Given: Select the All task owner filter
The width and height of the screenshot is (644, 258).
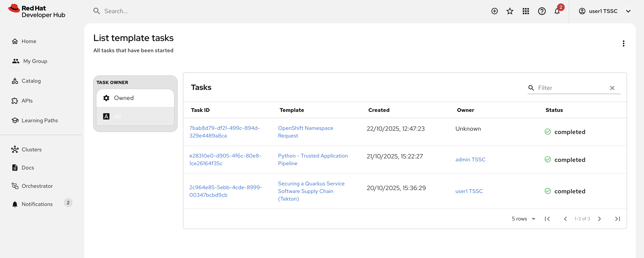Looking at the screenshot, I should (135, 116).
